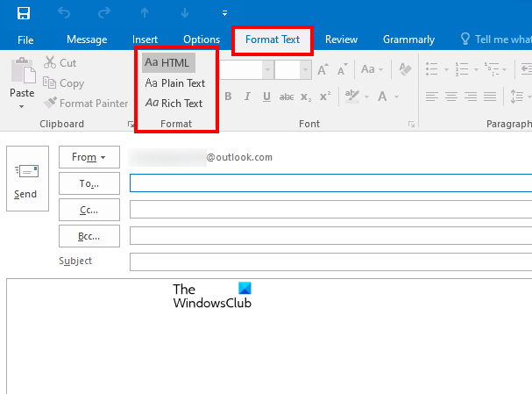Select the Format Text tab
532x394 pixels.
pyautogui.click(x=273, y=39)
